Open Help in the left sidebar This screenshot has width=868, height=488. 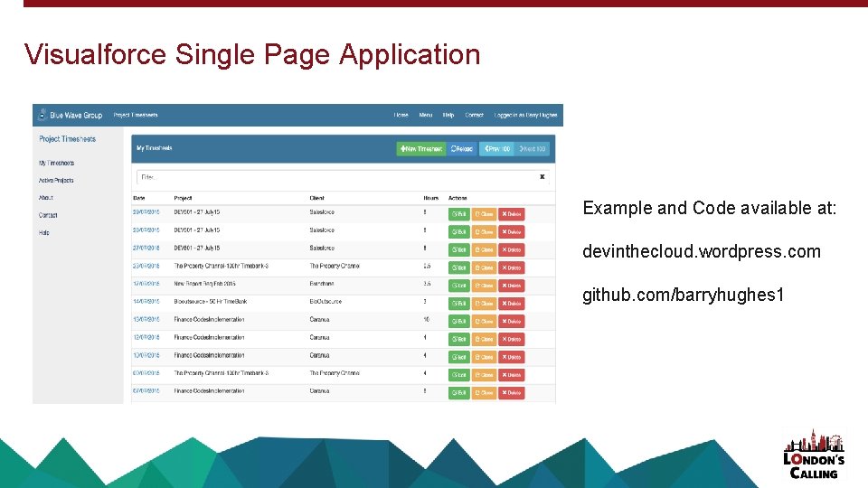tap(44, 233)
